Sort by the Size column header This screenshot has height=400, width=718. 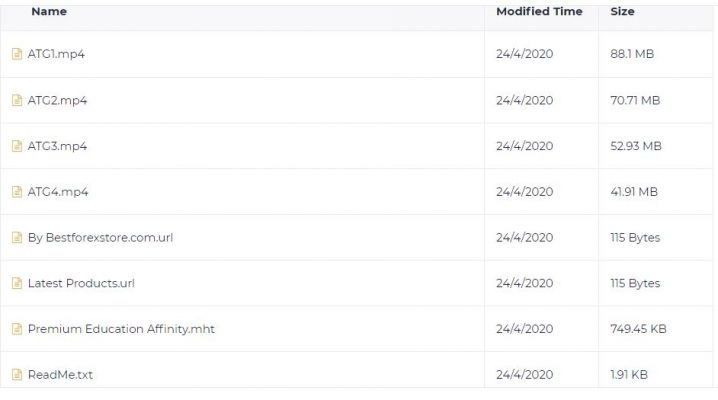[x=622, y=11]
